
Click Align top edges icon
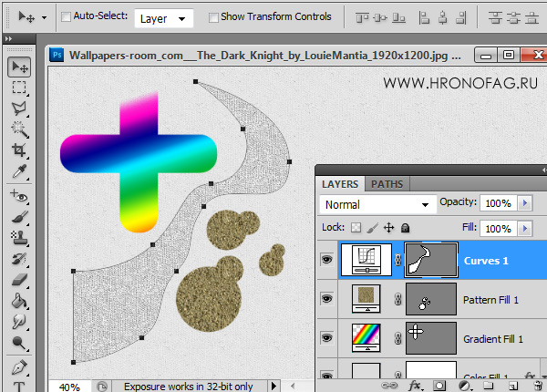pyautogui.click(x=362, y=17)
